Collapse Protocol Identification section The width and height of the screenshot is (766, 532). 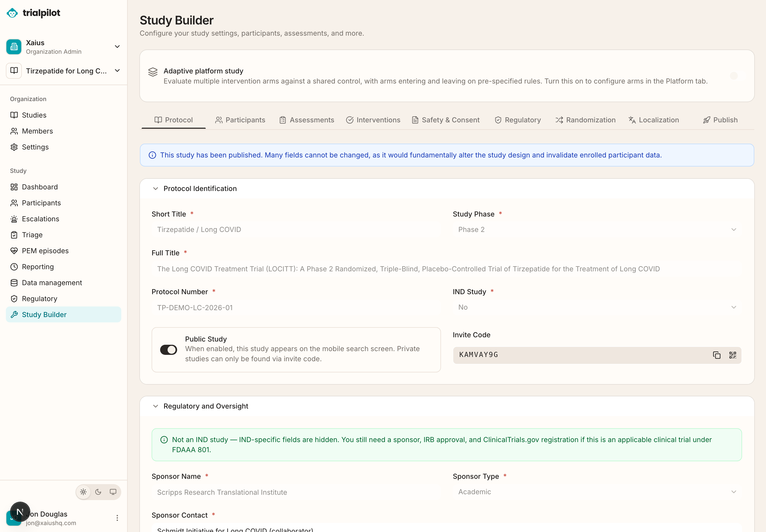(x=155, y=189)
